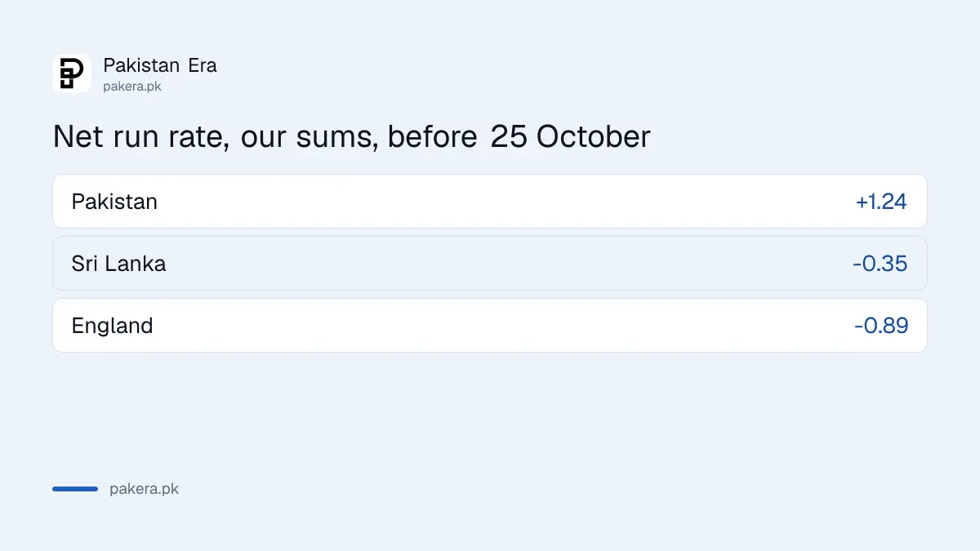Select the Pakistan team name in the table
980x551 pixels.
pyautogui.click(x=114, y=202)
